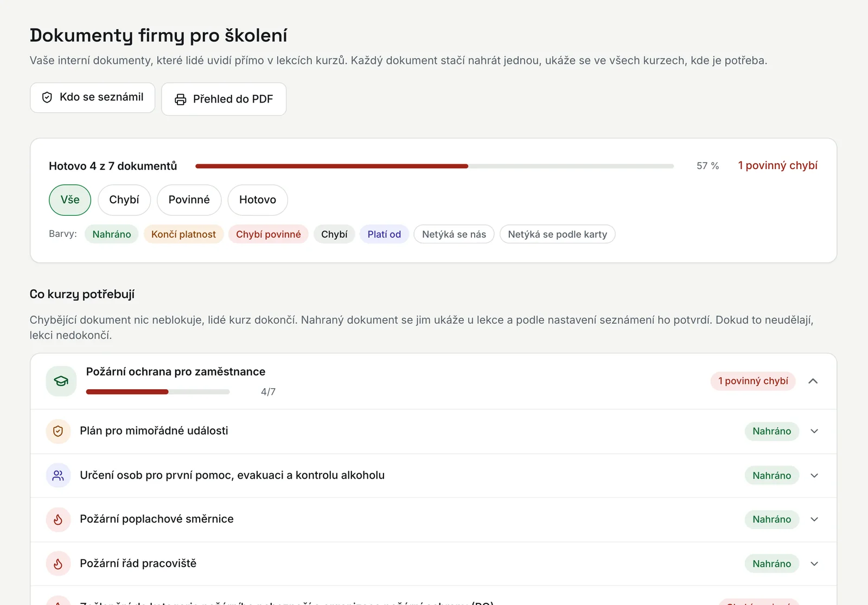Click the Netýká se podle karty legend chip
Screen dimensions: 868x605
tap(558, 234)
